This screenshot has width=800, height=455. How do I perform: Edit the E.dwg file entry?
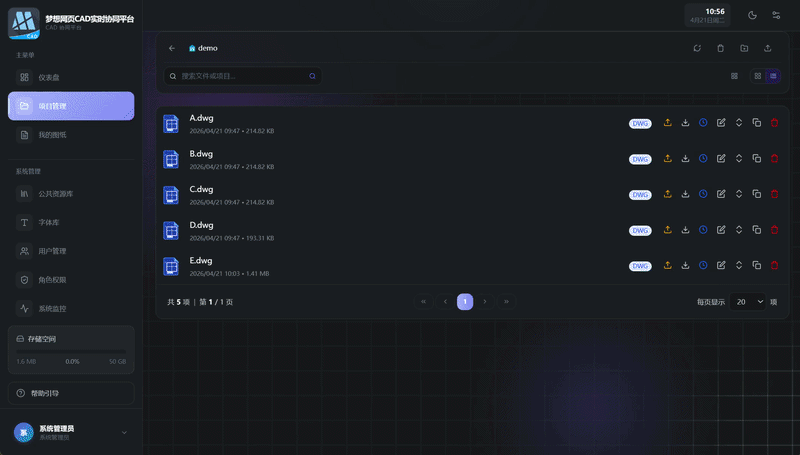(x=721, y=265)
